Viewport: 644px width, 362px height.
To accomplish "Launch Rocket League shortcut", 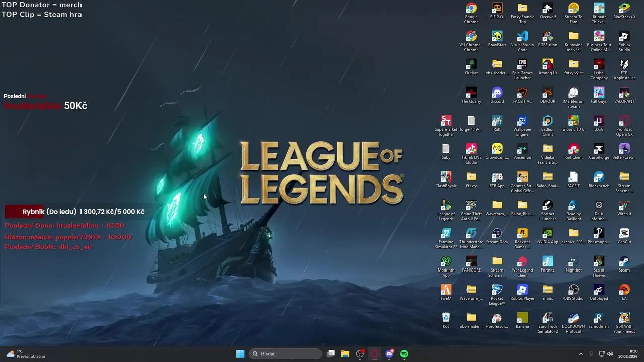I will [497, 295].
